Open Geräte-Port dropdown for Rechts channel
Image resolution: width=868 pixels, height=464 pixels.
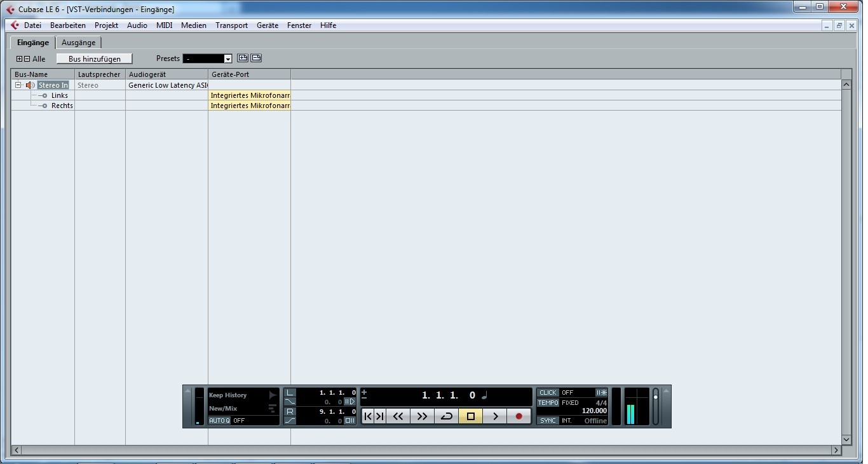pyautogui.click(x=250, y=106)
